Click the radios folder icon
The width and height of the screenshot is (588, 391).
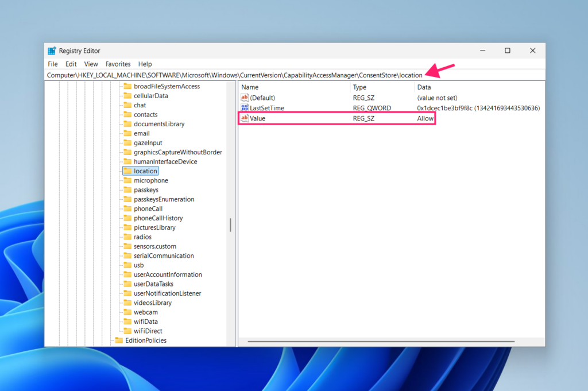tap(127, 237)
